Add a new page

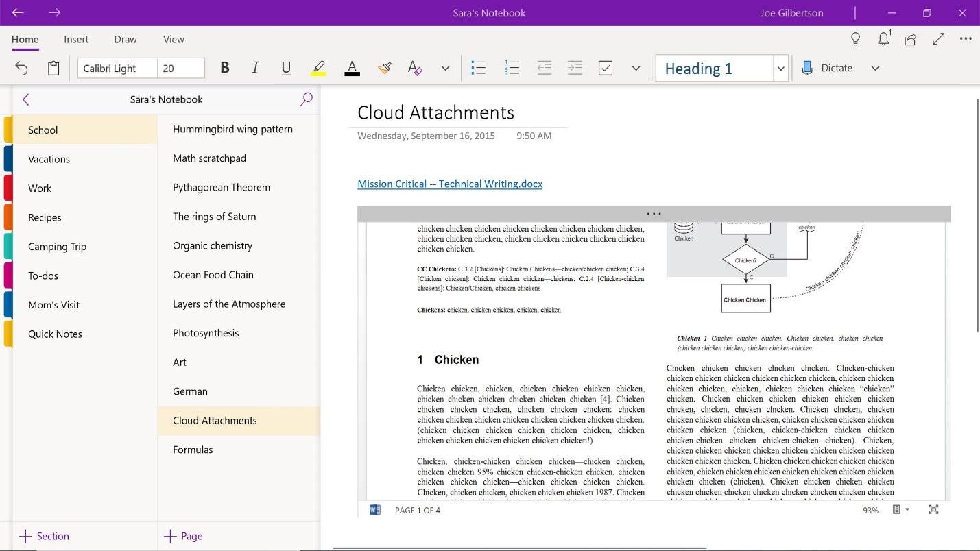pos(183,536)
